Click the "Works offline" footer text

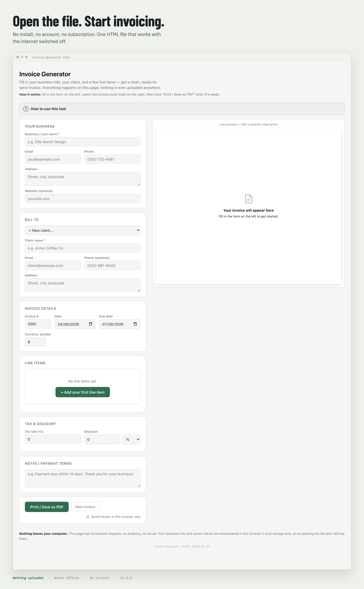(66, 578)
